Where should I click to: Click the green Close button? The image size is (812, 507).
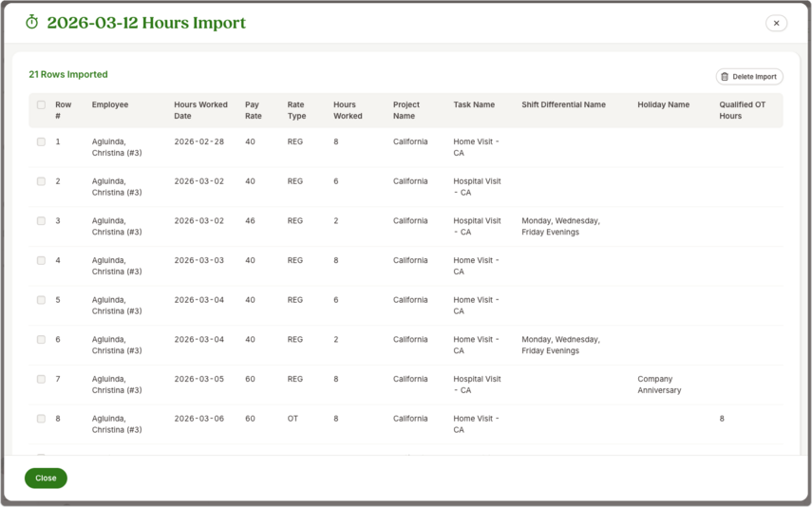pyautogui.click(x=47, y=478)
